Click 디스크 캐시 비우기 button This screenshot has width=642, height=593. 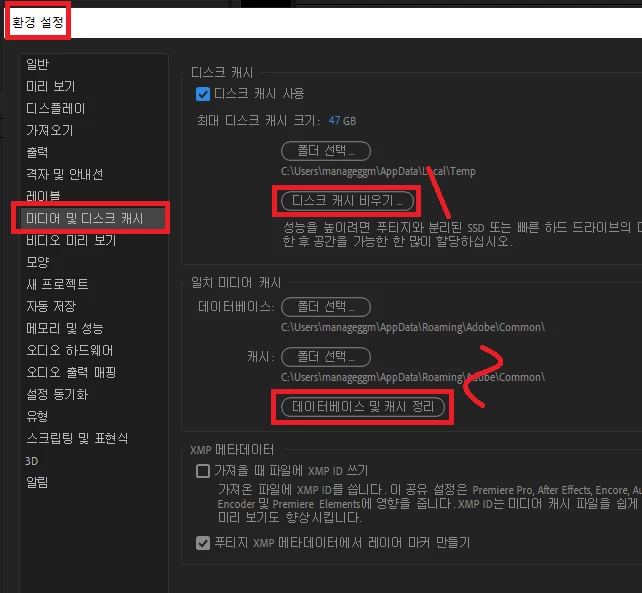(x=347, y=201)
